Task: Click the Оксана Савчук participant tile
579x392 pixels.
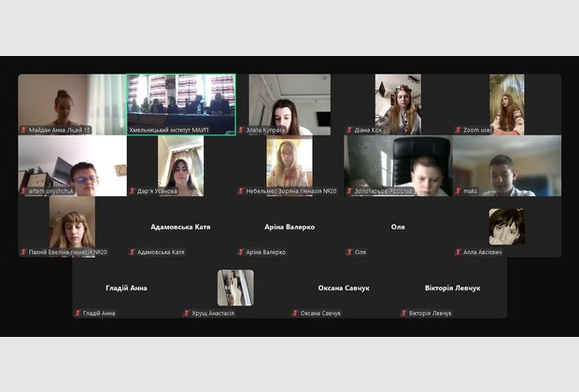Action: coord(344,288)
